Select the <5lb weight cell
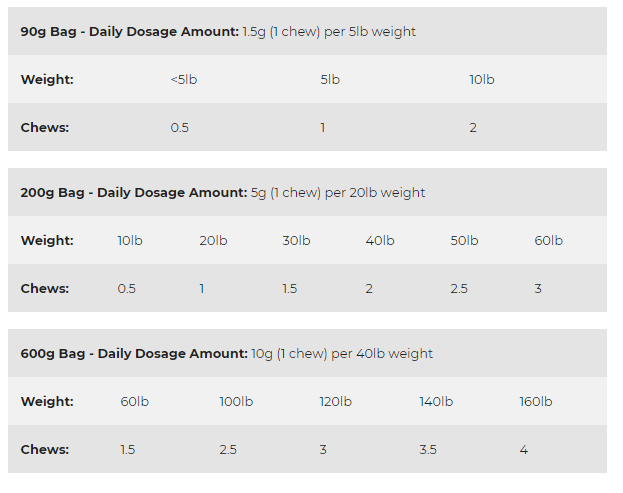The height and width of the screenshot is (493, 623). [184, 80]
